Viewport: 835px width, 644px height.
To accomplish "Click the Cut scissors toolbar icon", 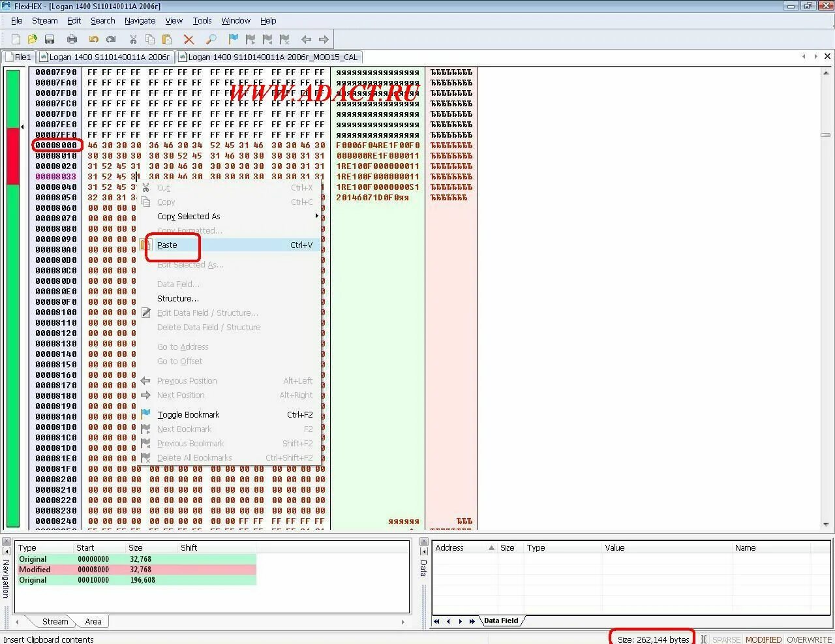I will coord(133,39).
